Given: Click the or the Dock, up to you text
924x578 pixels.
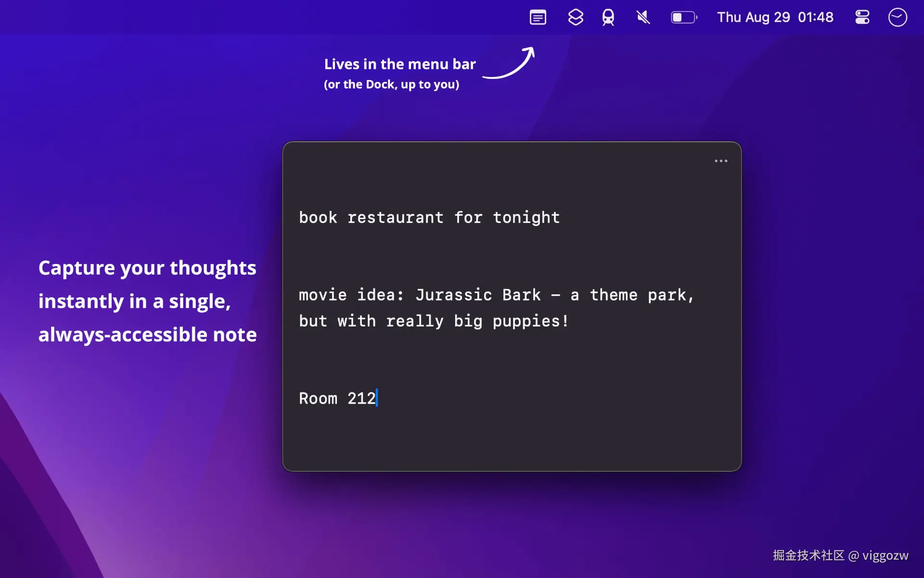Looking at the screenshot, I should pyautogui.click(x=391, y=85).
